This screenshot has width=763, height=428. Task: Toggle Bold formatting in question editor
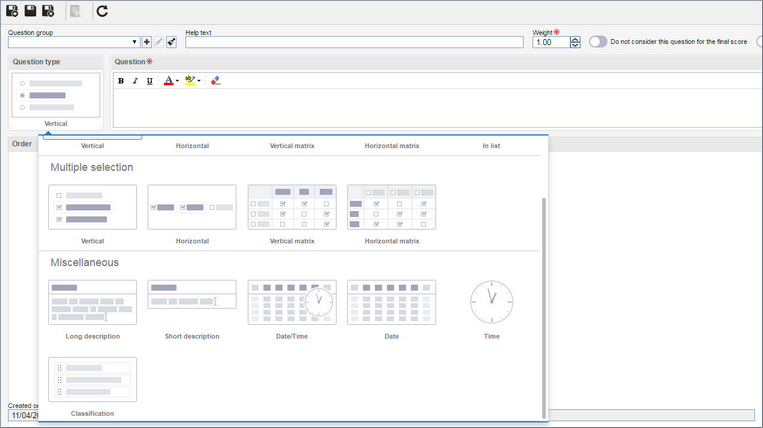[121, 81]
